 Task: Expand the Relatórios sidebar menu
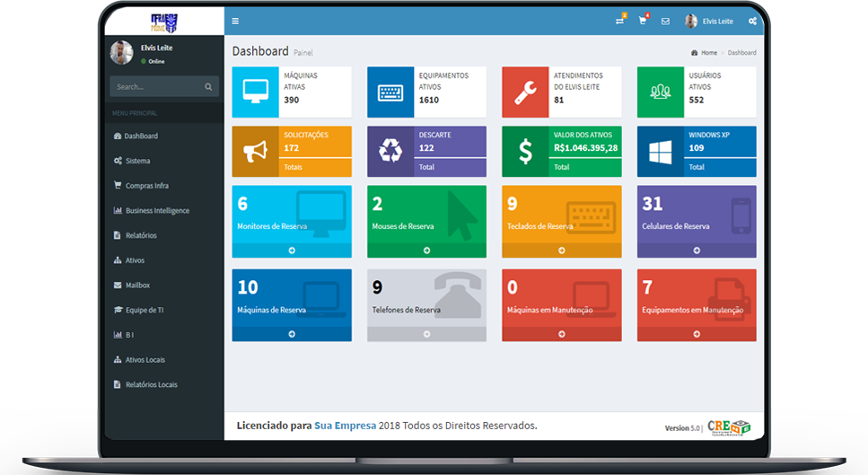coord(140,235)
